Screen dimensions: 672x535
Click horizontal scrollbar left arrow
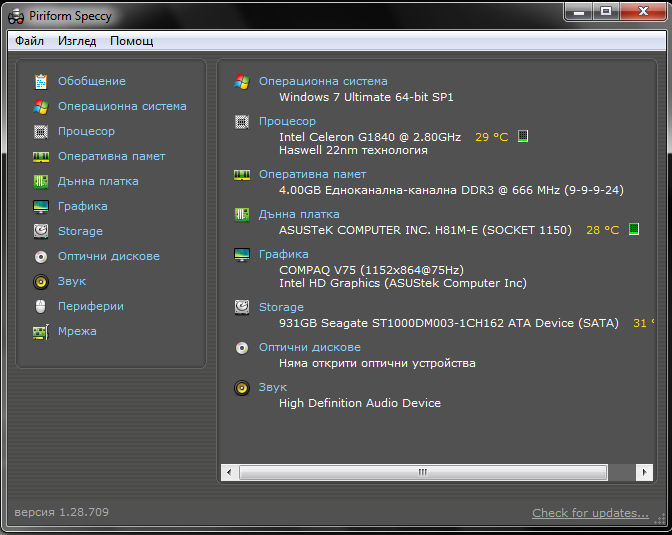point(229,472)
